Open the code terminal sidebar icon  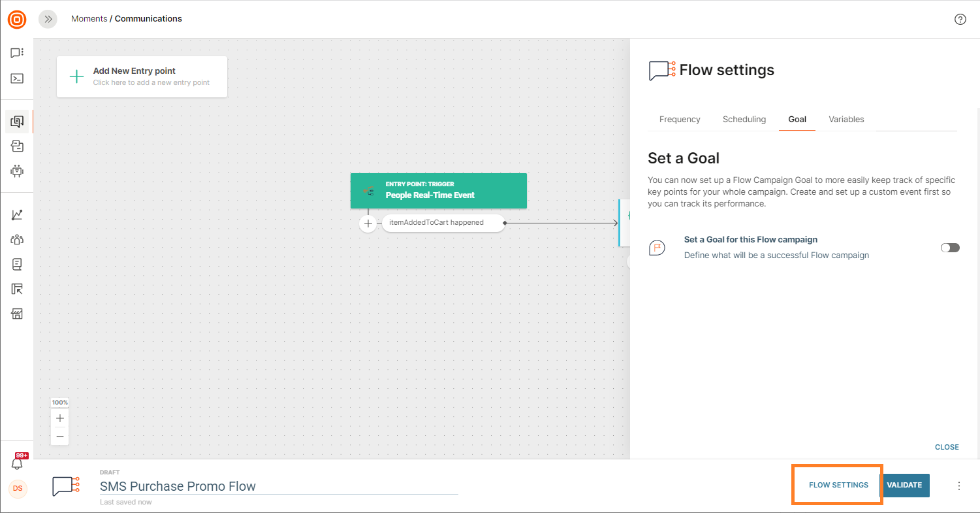(17, 78)
